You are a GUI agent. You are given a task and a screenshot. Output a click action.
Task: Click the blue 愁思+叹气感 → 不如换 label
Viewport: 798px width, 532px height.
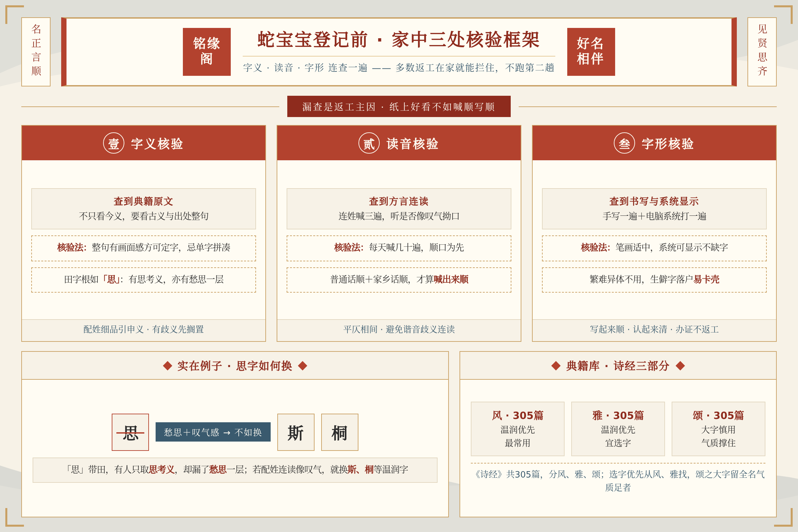(213, 432)
